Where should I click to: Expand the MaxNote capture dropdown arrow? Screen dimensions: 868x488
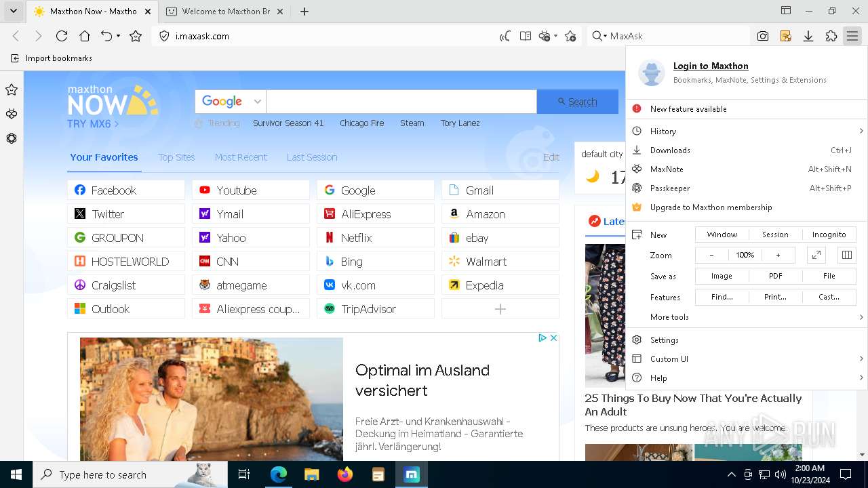point(555,36)
